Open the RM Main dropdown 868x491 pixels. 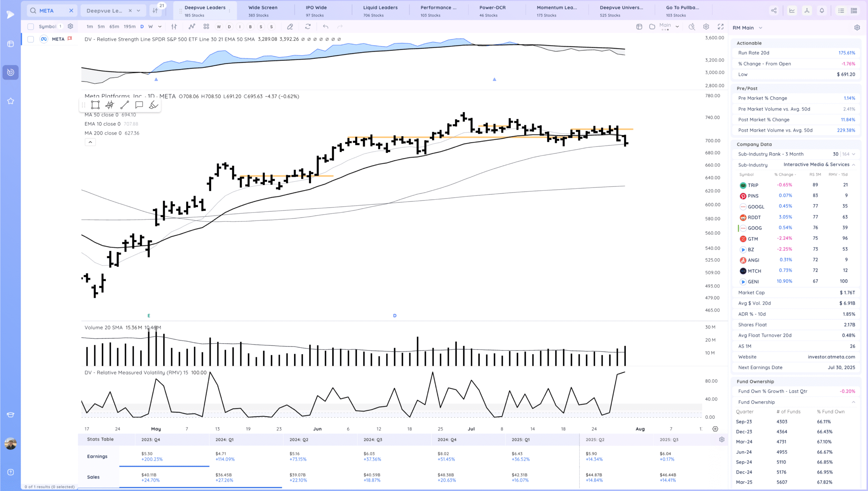tap(761, 28)
